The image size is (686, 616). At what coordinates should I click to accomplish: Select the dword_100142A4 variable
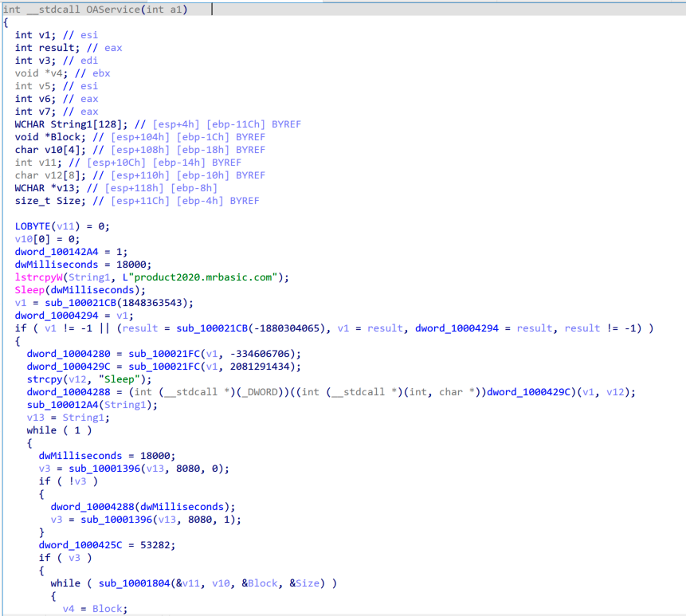coord(57,252)
